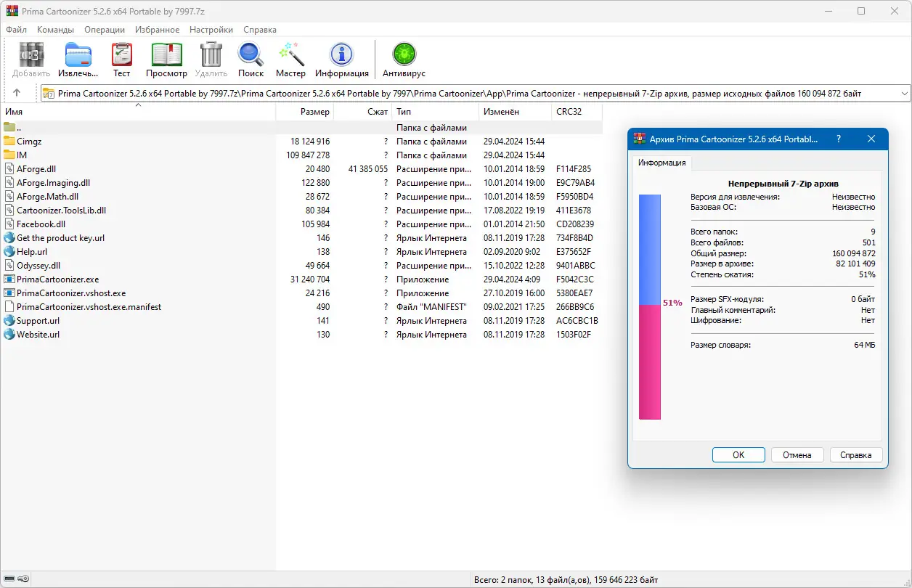The image size is (912, 588).
Task: Click the disk icon in status bar
Action: coord(9,579)
